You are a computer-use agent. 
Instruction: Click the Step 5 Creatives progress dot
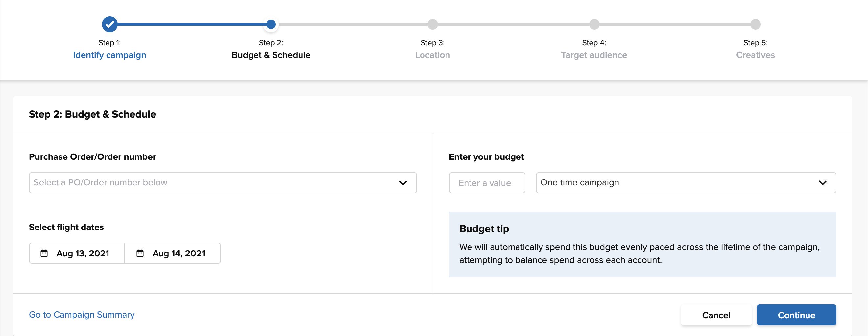tap(756, 24)
